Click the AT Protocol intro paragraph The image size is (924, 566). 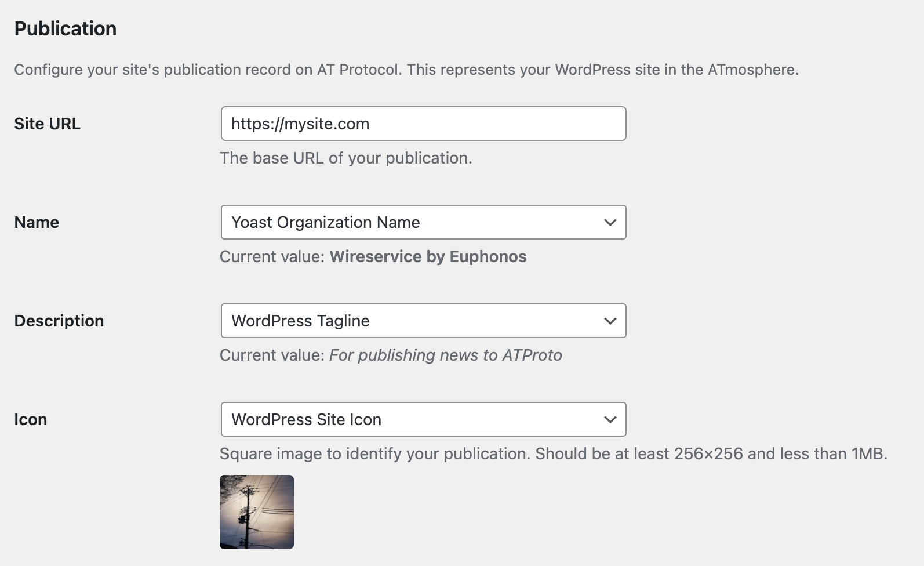click(x=406, y=70)
